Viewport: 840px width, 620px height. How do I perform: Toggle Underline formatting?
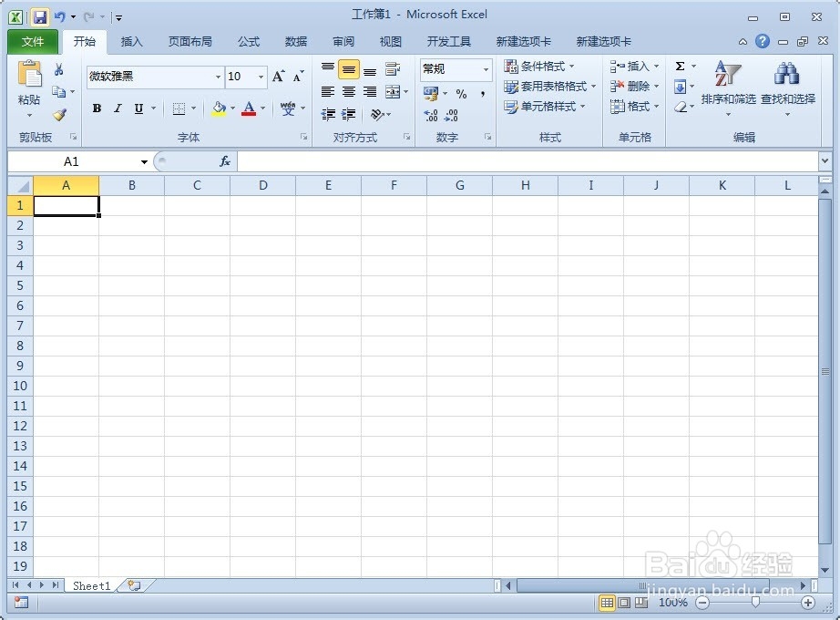pyautogui.click(x=138, y=108)
